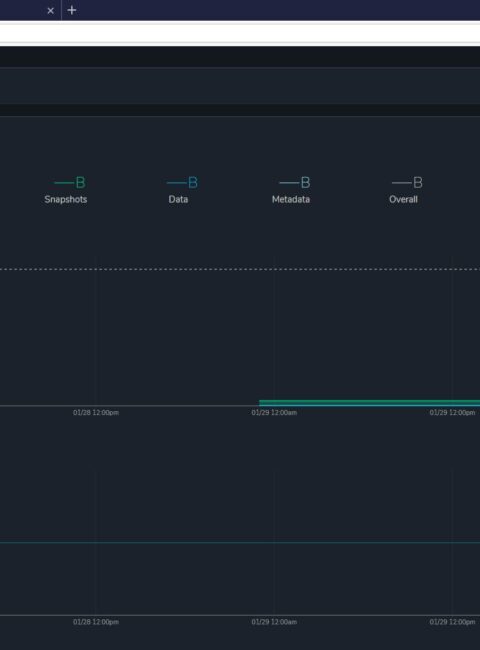This screenshot has height=650, width=480.
Task: Select the Data capacity legend
Action: [178, 199]
